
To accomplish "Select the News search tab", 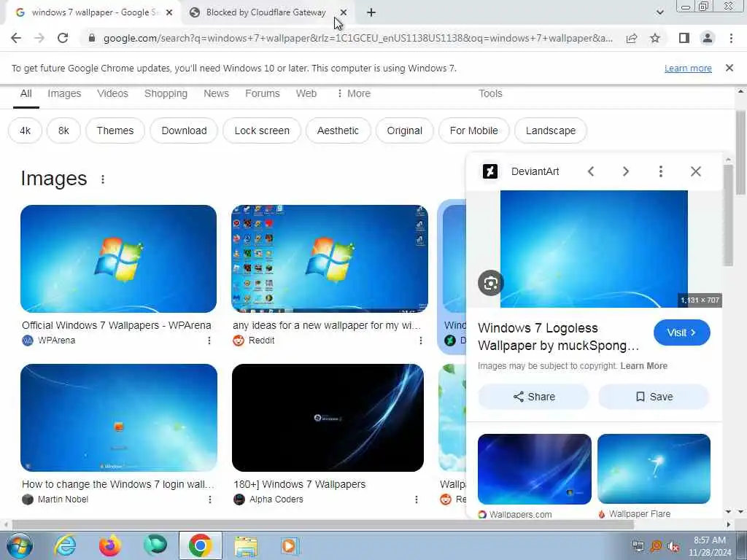I will coord(216,94).
